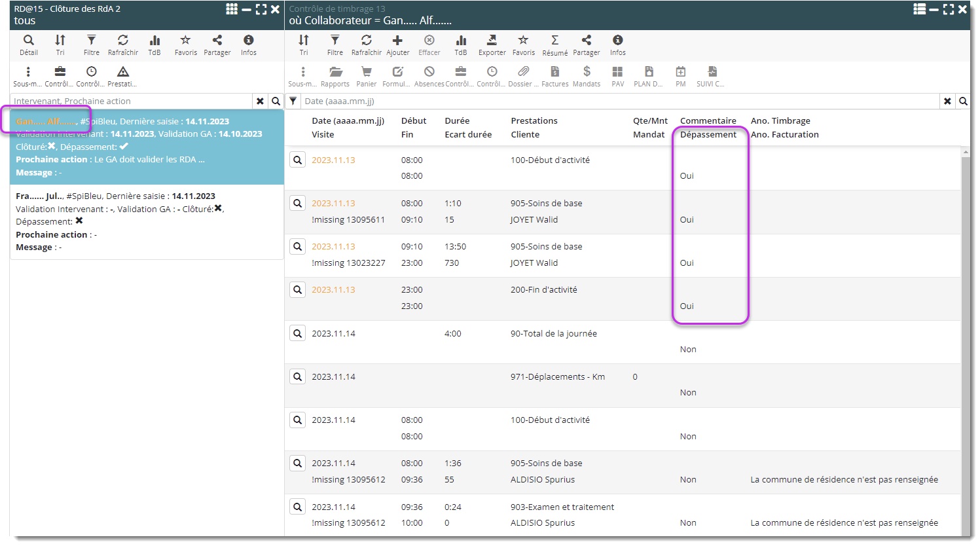The width and height of the screenshot is (980, 546).
Task: Click Exporter in the timbrage toolbar
Action: (492, 45)
